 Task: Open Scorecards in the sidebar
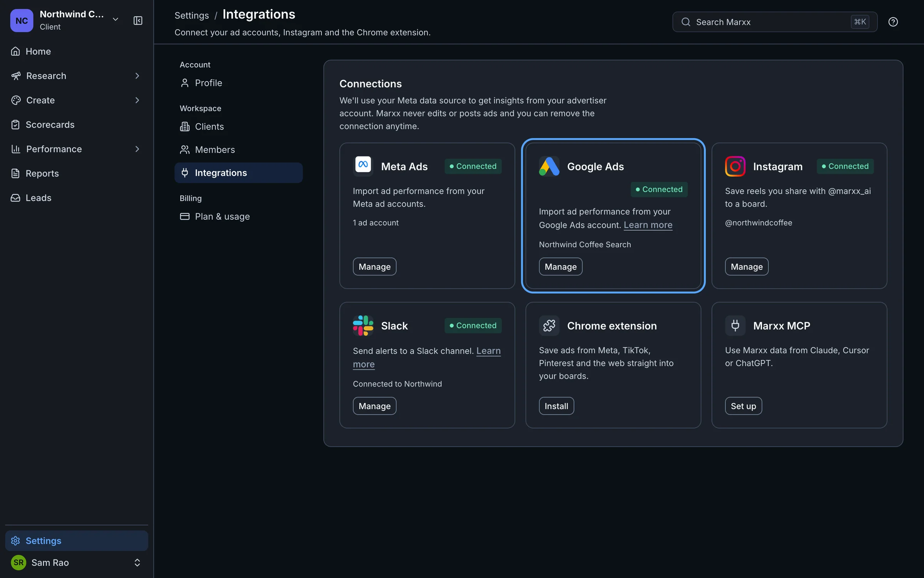[77, 124]
